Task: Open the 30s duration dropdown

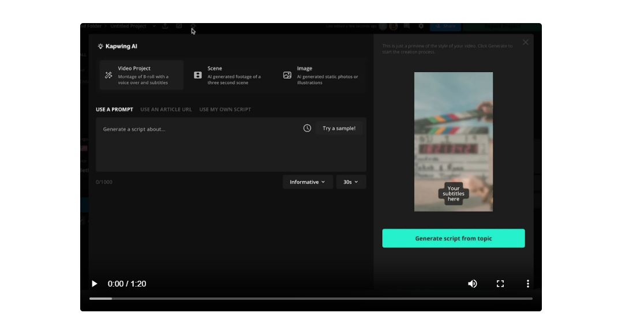Action: (x=351, y=182)
